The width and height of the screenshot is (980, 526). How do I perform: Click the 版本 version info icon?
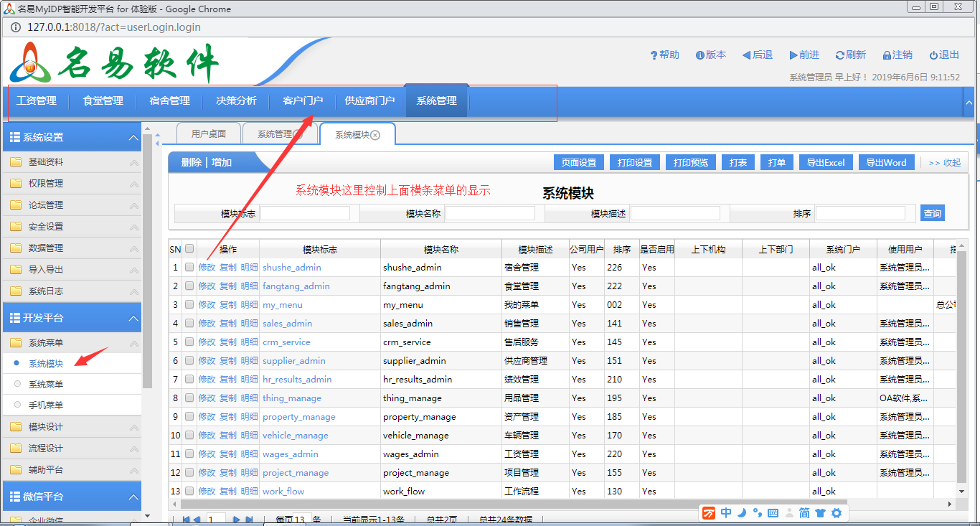[710, 54]
